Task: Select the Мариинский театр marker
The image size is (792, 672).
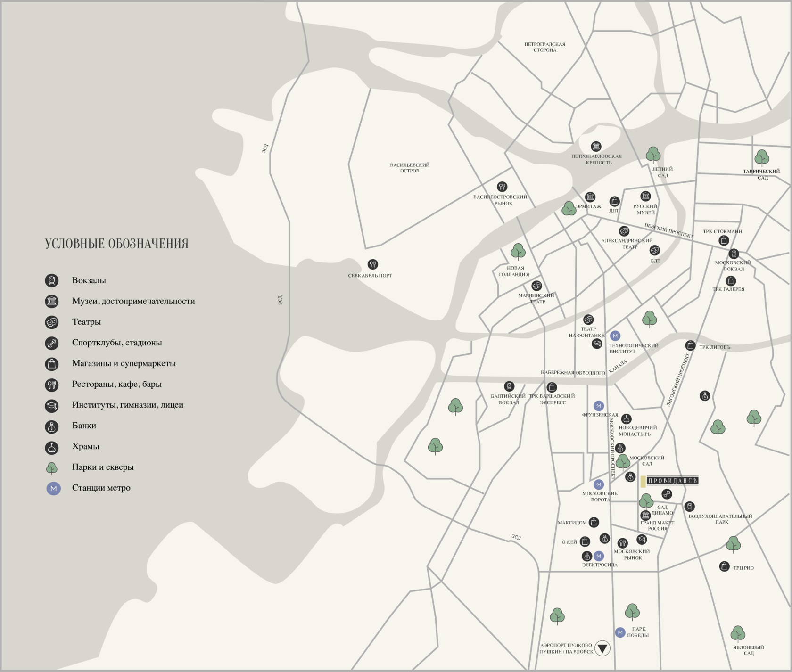Action: click(x=536, y=286)
